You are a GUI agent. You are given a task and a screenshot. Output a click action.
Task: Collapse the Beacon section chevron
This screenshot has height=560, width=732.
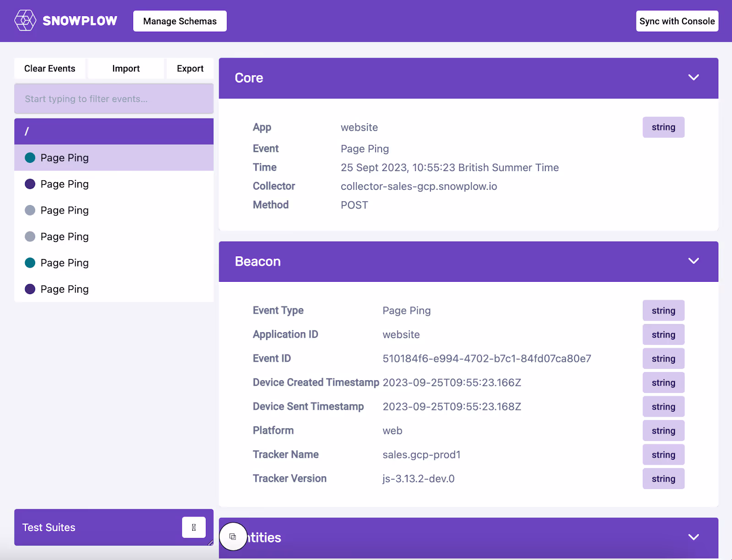click(694, 261)
